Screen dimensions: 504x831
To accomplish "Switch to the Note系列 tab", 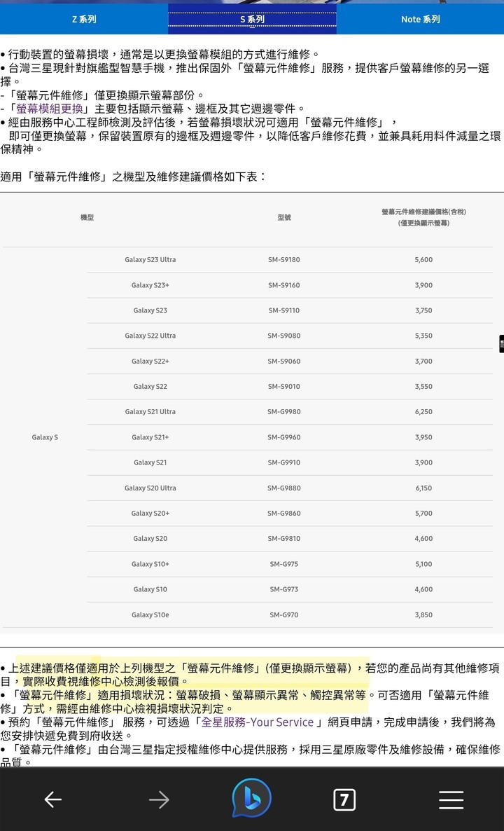I will coord(421,19).
